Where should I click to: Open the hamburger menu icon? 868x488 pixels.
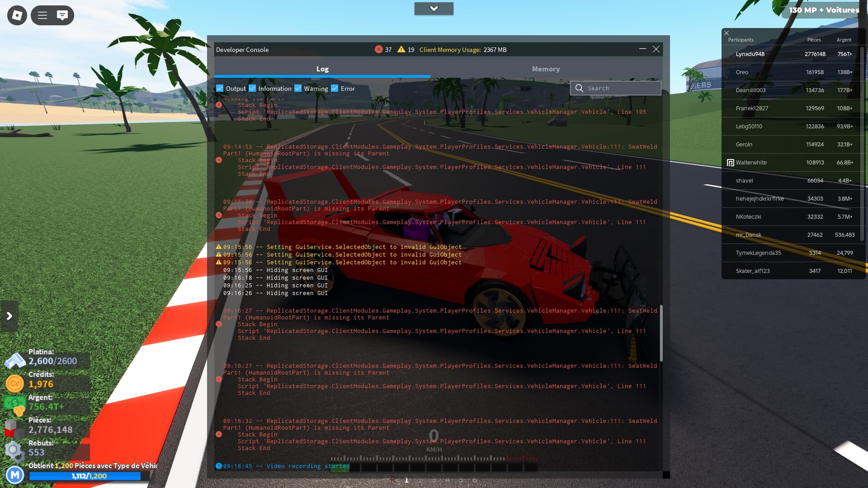tap(42, 15)
